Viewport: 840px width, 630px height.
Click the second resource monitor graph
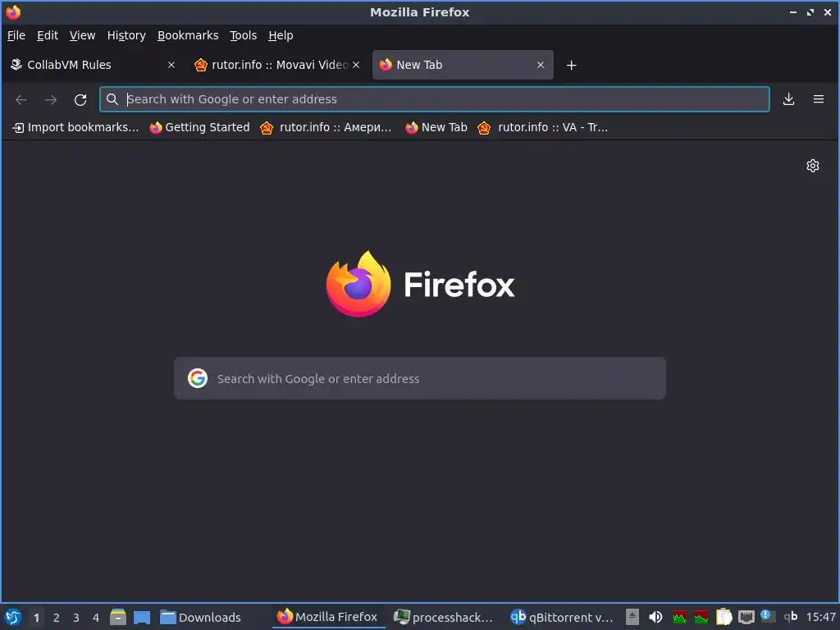pos(701,617)
